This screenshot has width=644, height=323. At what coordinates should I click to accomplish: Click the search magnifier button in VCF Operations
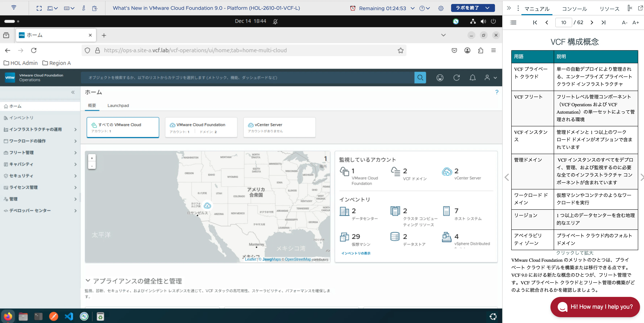420,78
